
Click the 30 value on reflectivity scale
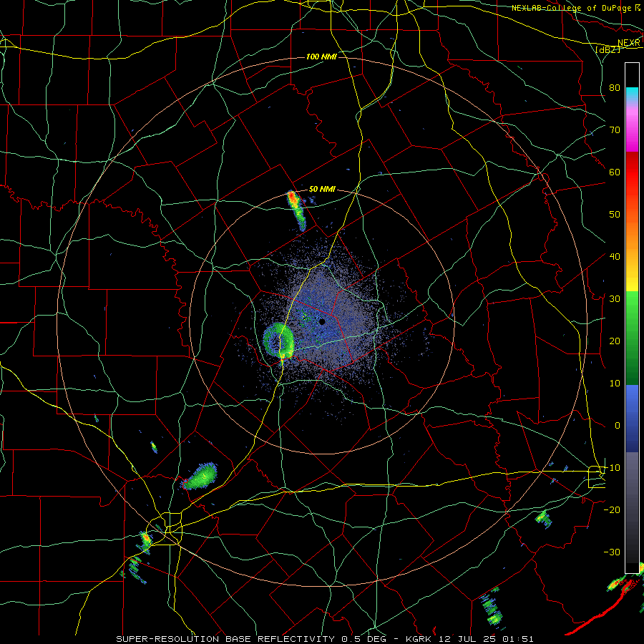point(615,298)
